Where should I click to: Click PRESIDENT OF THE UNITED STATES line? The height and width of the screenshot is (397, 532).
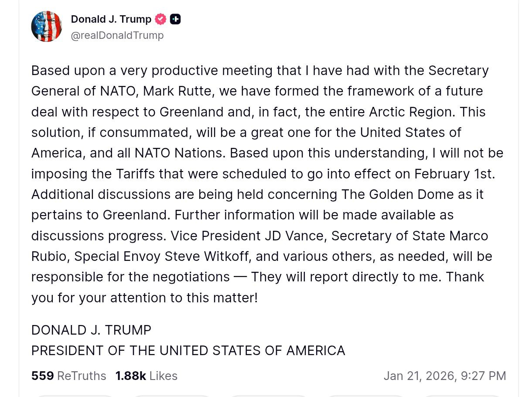tap(188, 350)
